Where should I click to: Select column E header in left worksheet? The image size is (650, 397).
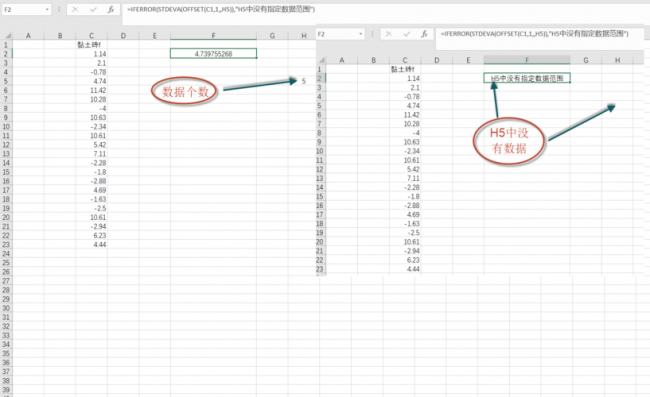155,36
